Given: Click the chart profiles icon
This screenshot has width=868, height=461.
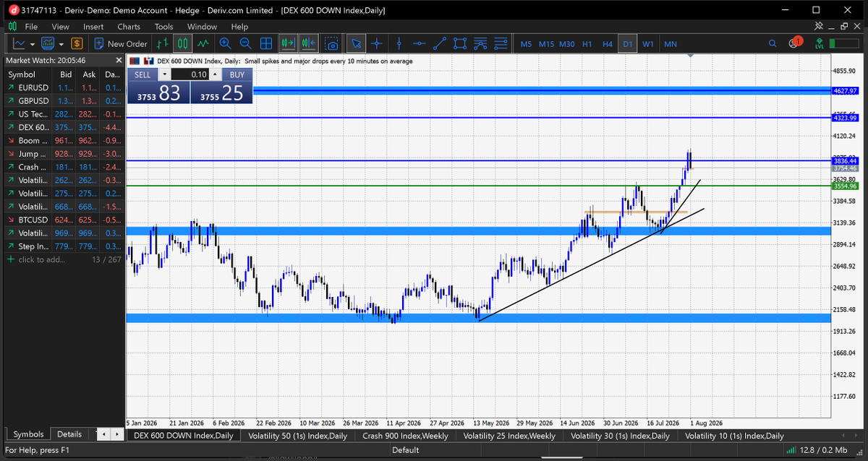Looking at the screenshot, I should [x=48, y=43].
